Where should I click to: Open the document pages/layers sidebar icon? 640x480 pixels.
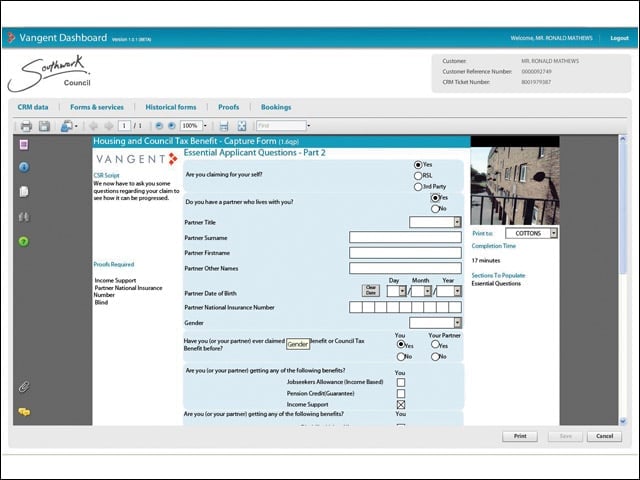point(24,191)
